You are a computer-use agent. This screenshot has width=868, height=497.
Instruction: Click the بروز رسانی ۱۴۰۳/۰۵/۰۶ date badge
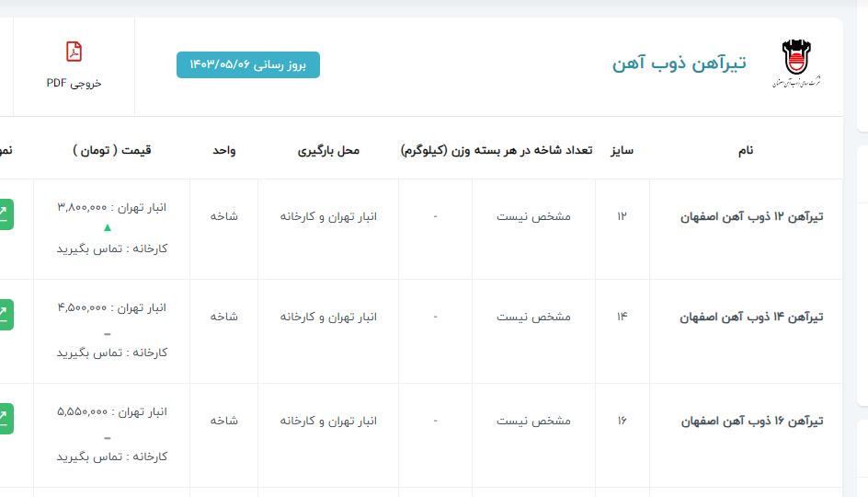tap(247, 64)
